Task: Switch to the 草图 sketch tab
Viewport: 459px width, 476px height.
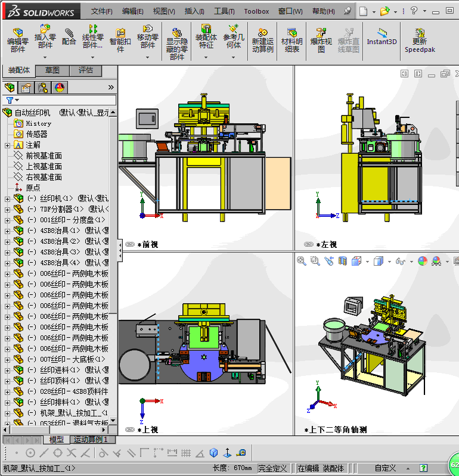Action: coord(52,70)
